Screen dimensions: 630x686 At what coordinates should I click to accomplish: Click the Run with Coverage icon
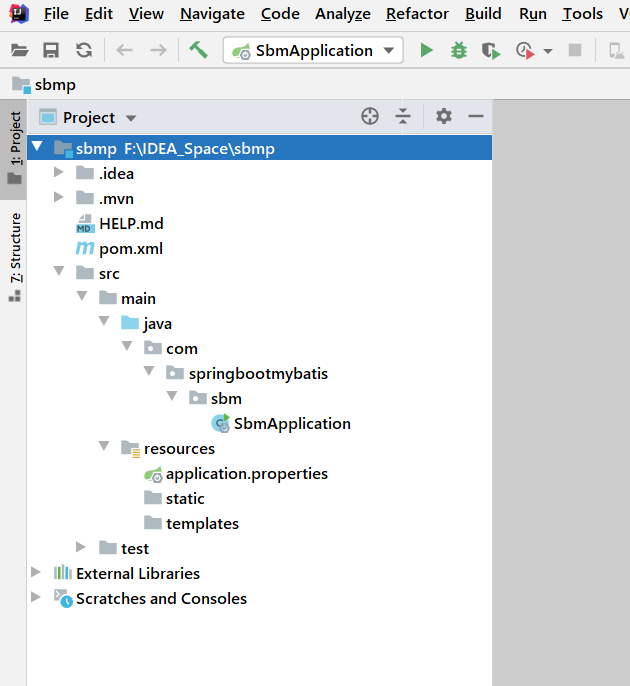491,51
